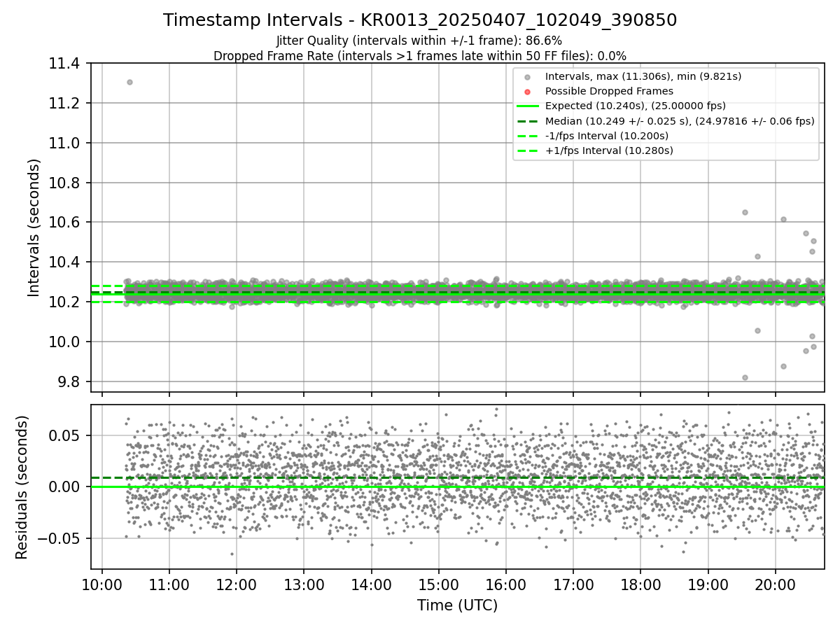Screen dimensions: 840x630
Task: Click the '10.8' y-axis tick label
Action: tap(66, 183)
